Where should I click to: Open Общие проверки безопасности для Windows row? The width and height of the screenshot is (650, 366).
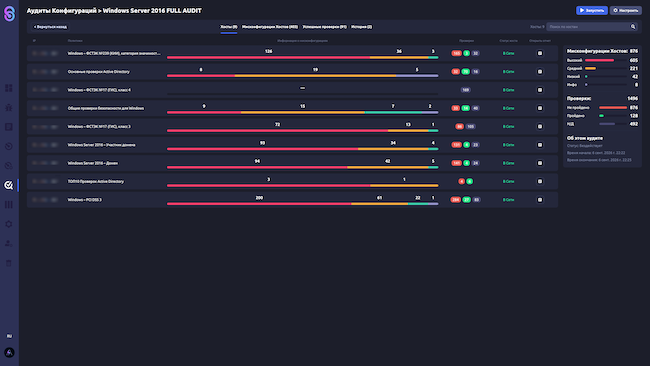292,108
